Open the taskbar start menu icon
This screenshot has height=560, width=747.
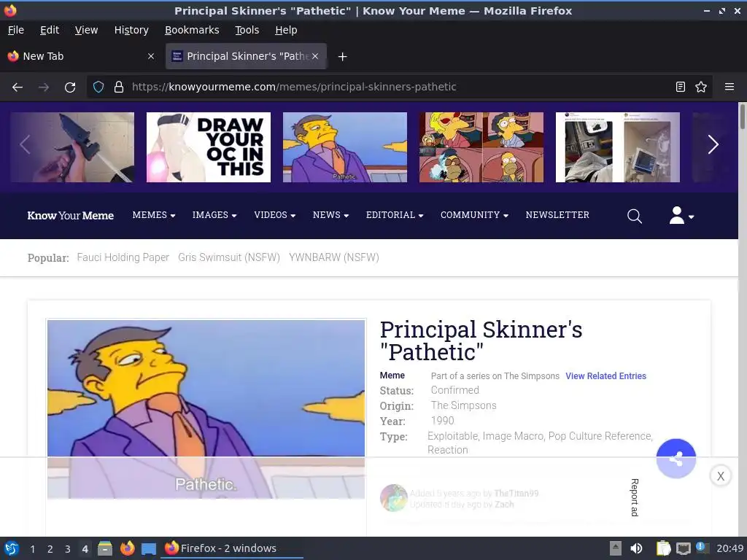12,548
